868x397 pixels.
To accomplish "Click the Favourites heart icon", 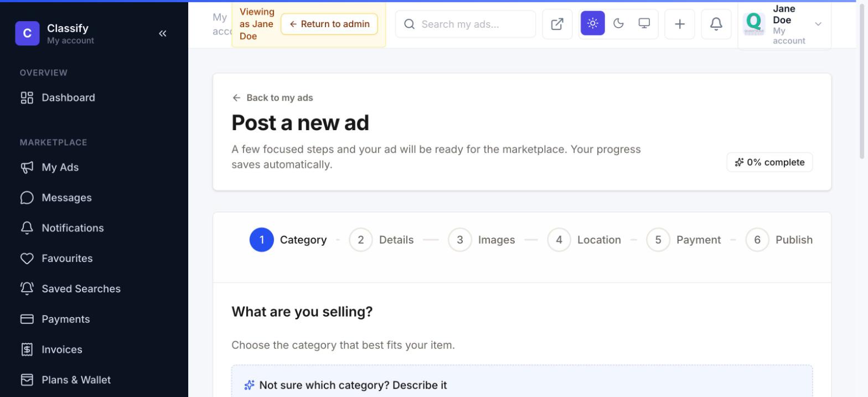I will [27, 259].
